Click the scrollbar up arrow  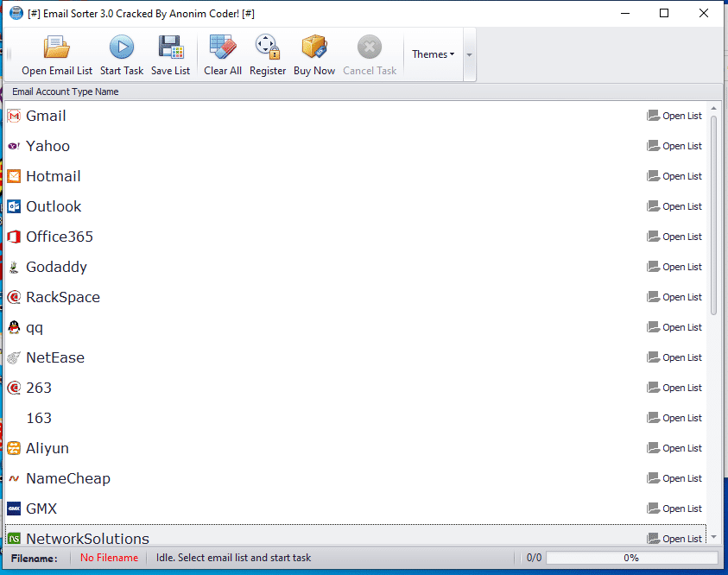point(713,108)
